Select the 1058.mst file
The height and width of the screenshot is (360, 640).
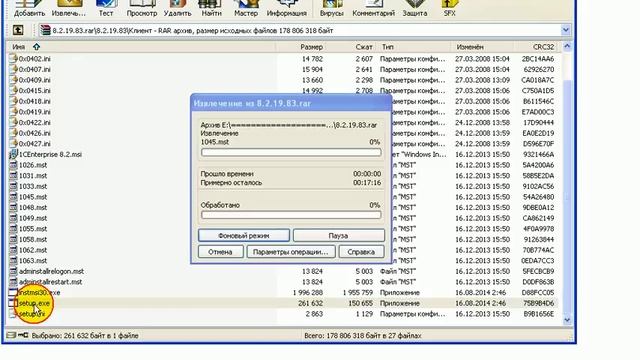click(33, 239)
